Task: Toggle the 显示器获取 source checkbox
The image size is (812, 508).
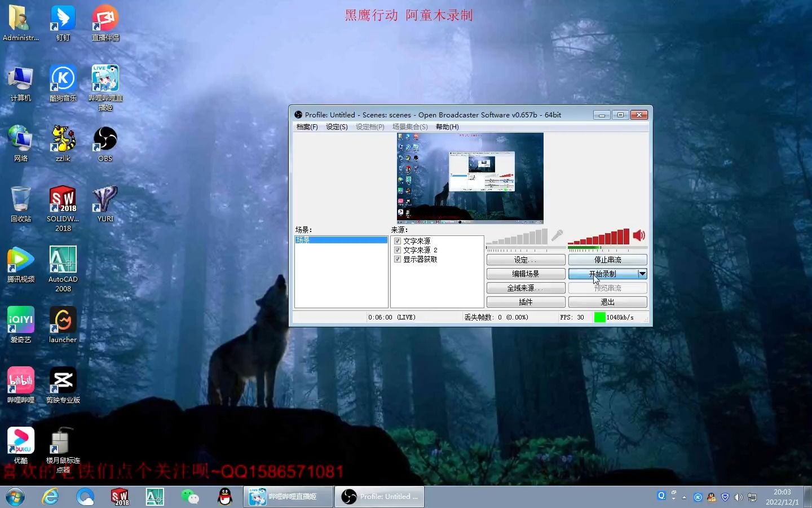Action: pyautogui.click(x=398, y=260)
